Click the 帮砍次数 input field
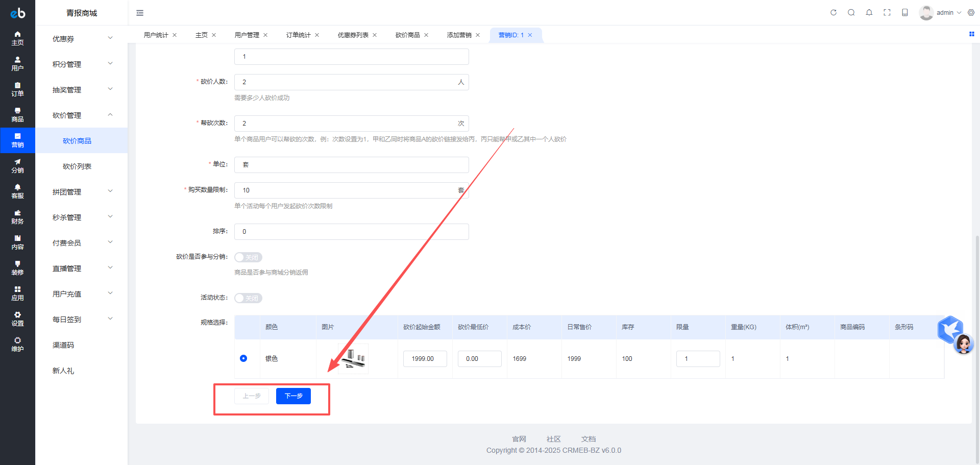This screenshot has width=980, height=465. (x=352, y=124)
